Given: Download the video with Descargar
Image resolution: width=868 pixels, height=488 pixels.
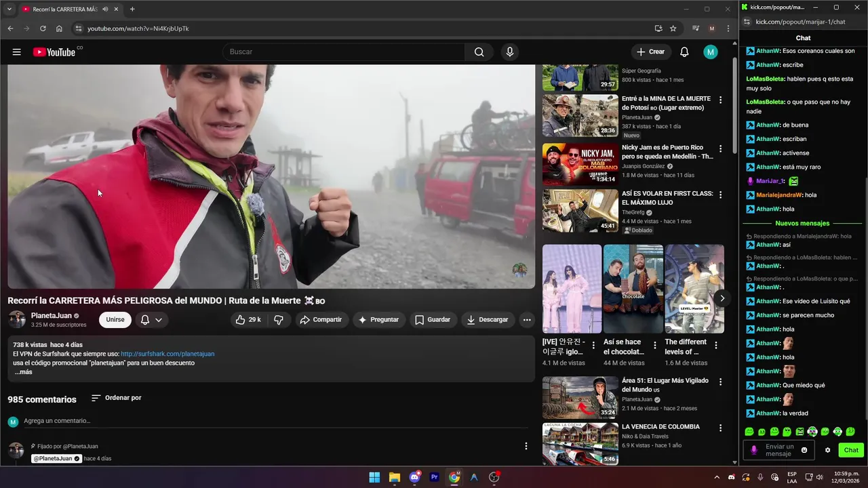Looking at the screenshot, I should (487, 320).
